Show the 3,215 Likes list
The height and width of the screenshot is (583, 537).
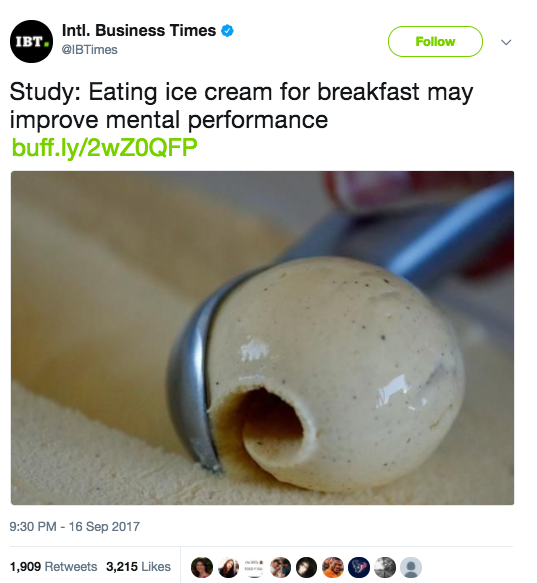pos(138,567)
